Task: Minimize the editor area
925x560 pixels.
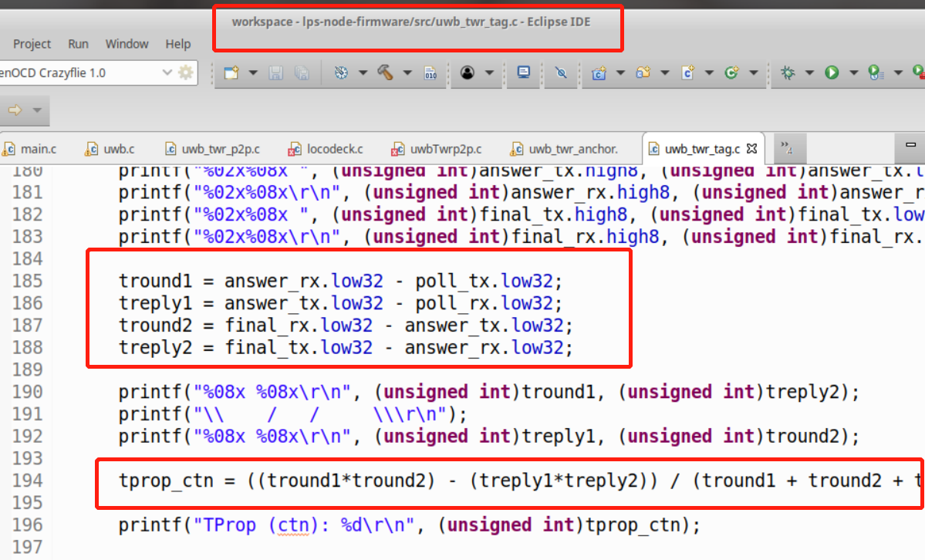Action: 911,144
